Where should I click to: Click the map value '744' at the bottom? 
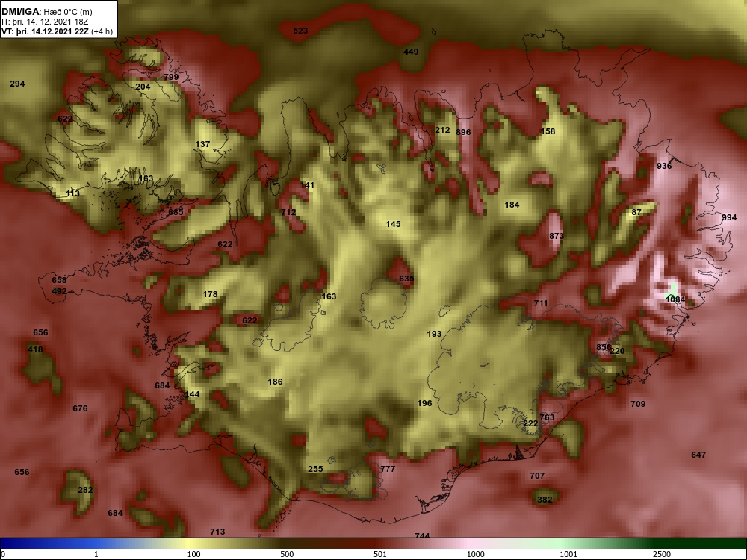422,535
